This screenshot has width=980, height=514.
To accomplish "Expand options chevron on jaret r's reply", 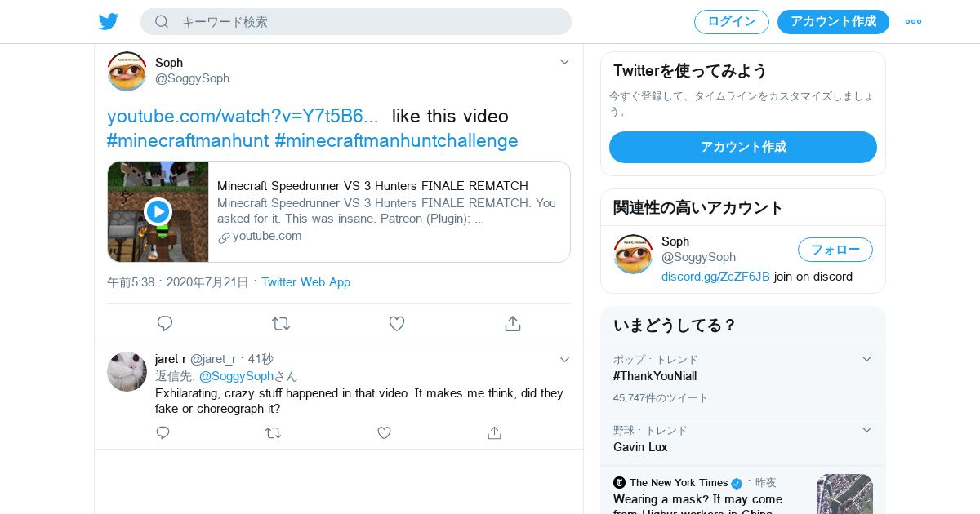I will point(564,360).
